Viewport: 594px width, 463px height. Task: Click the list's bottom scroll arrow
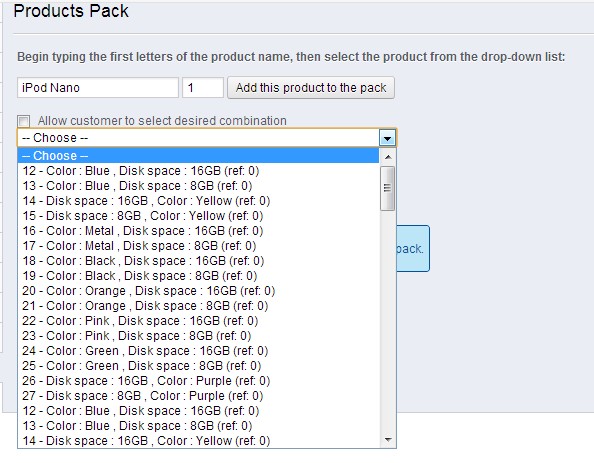[x=388, y=440]
